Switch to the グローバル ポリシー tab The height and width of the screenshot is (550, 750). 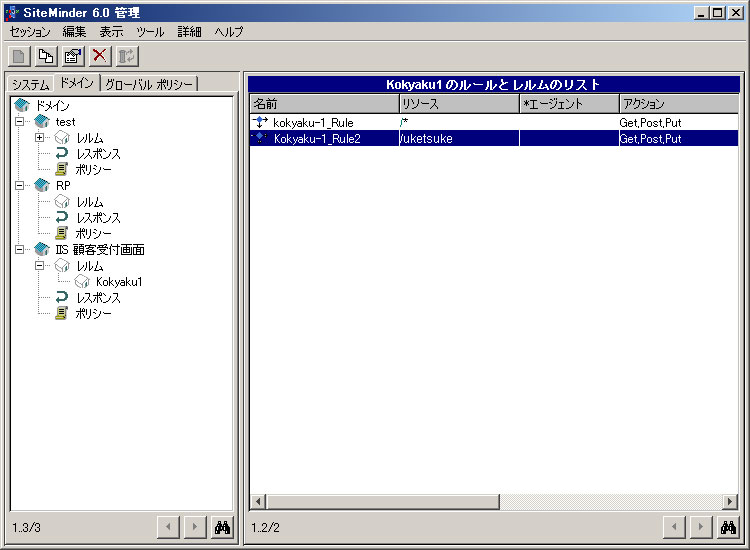(x=149, y=84)
